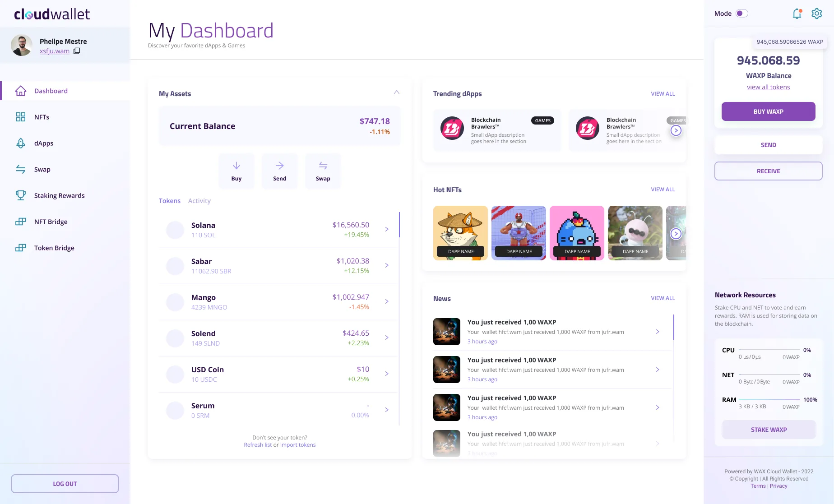Click the Dashboard home icon
This screenshot has width=834, height=504.
tap(21, 91)
